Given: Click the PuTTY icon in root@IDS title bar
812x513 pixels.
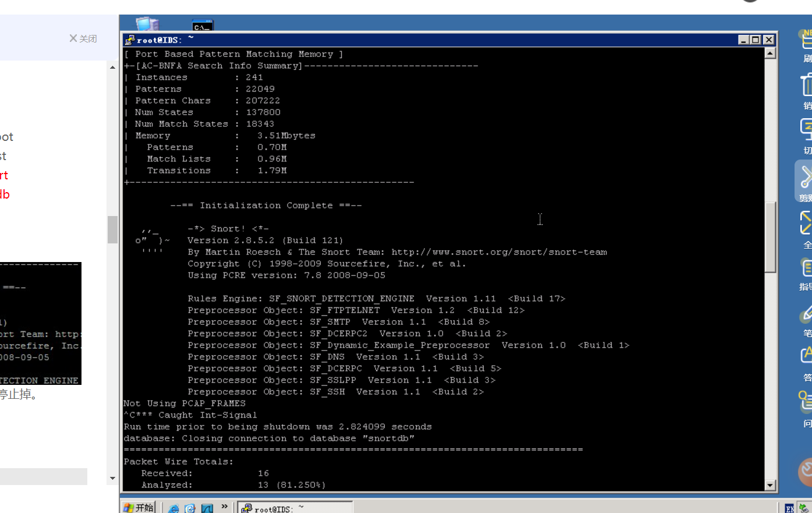Looking at the screenshot, I should [130, 40].
